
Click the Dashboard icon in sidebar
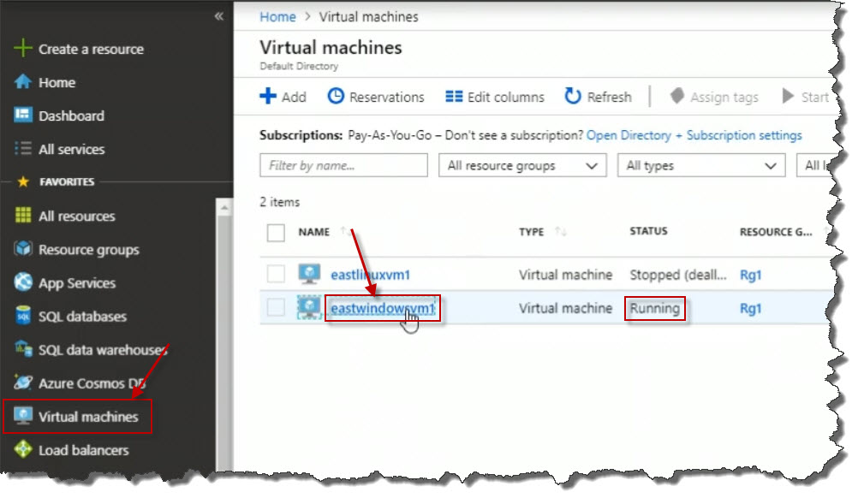coord(22,116)
